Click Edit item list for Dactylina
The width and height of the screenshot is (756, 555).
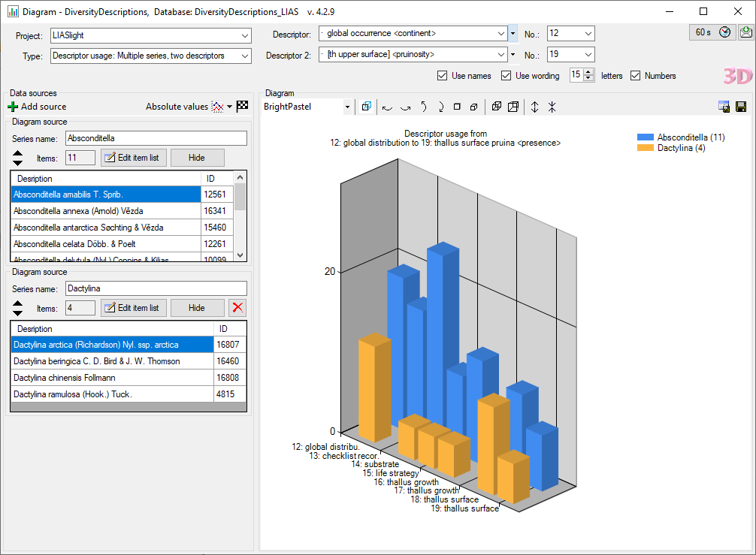[134, 308]
